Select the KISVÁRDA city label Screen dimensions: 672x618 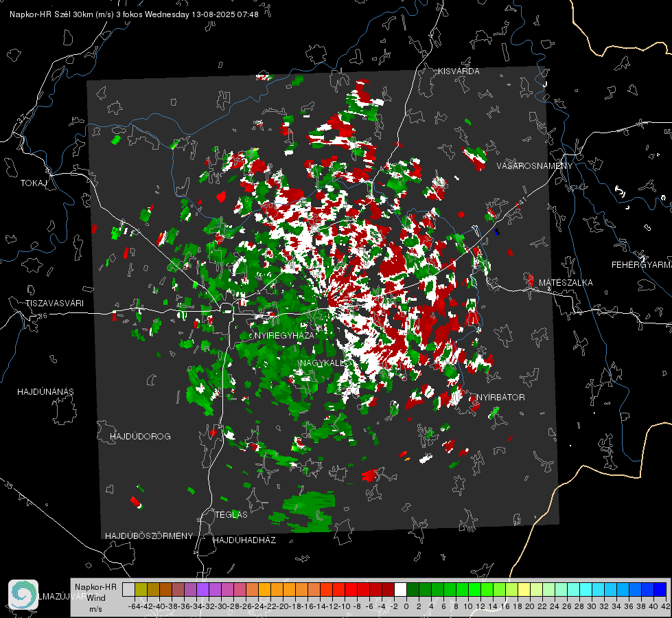click(x=459, y=71)
